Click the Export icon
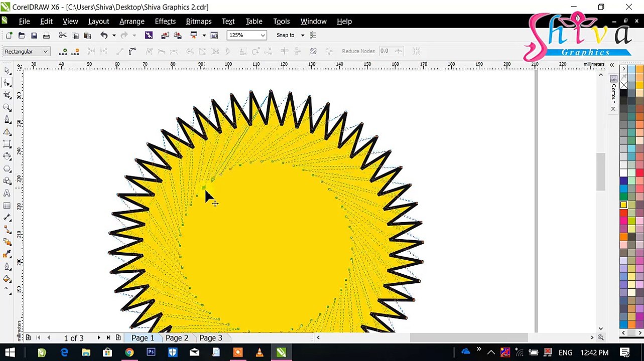The width and height of the screenshot is (644, 361). (177, 35)
